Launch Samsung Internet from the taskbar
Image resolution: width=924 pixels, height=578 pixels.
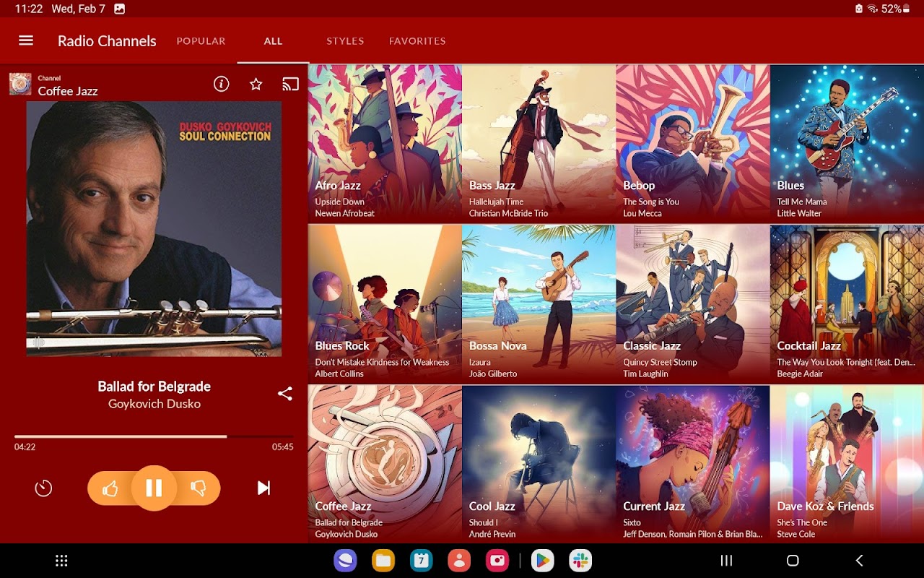345,561
